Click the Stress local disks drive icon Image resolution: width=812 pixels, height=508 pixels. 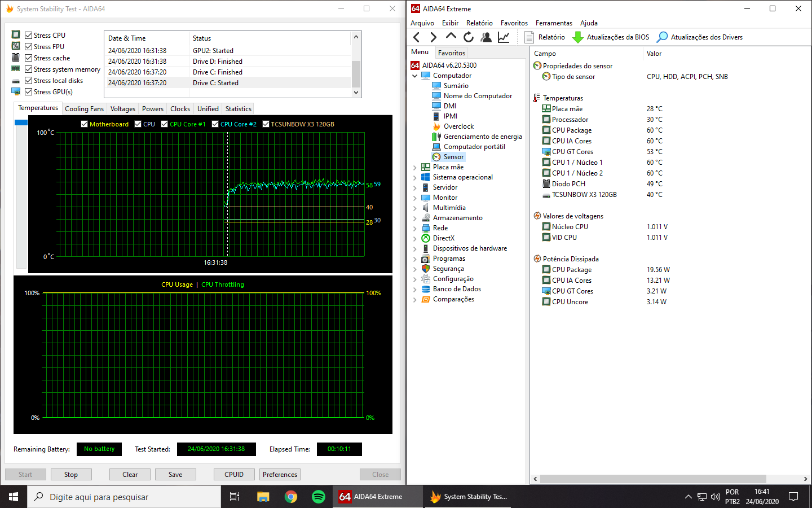[x=16, y=81]
